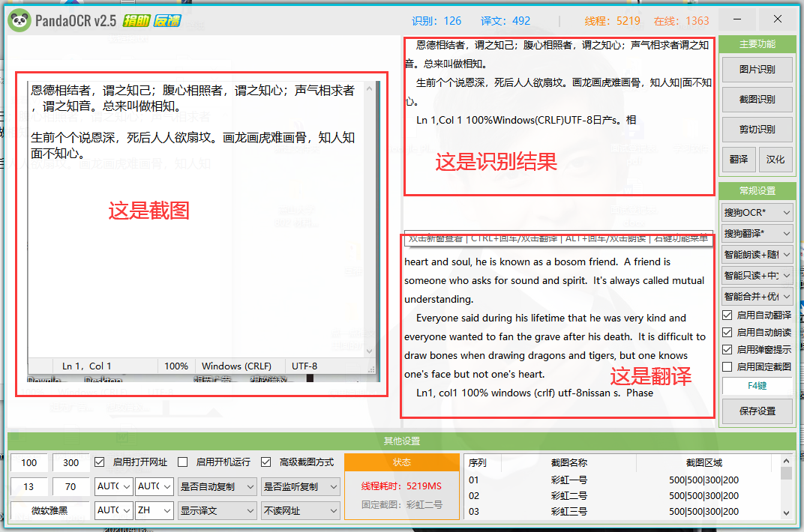Start 图片识别 image recognition
The image size is (804, 532).
click(x=757, y=69)
